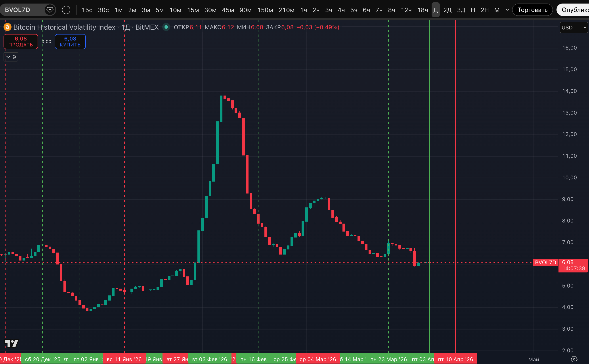Click the Bitcoin orange symbol icon

(8, 27)
